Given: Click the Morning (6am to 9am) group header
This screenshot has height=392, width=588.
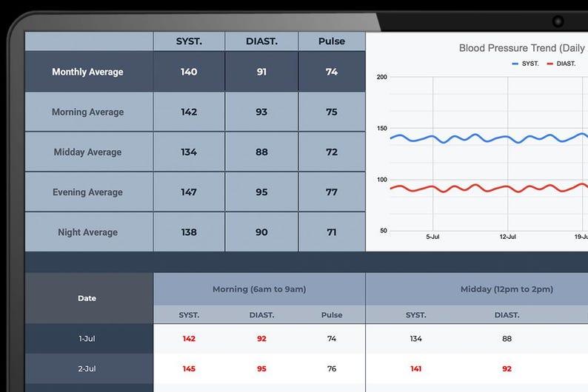Looking at the screenshot, I should click(x=259, y=289).
